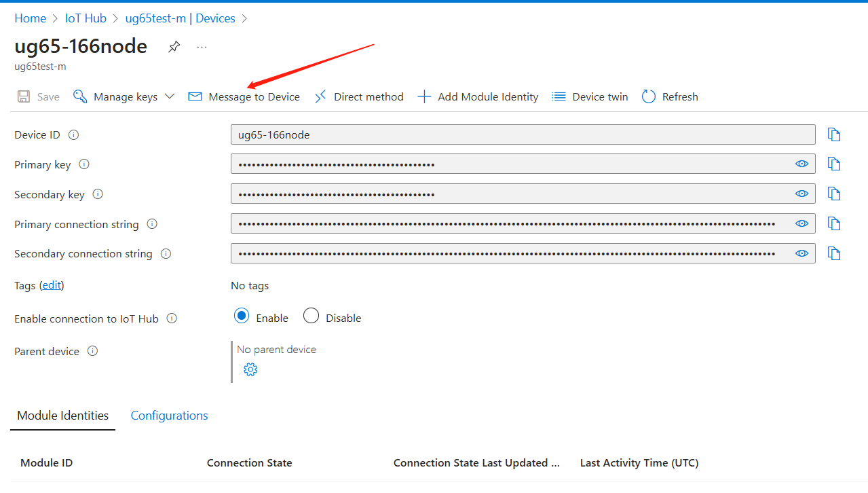Viewport: 868px width, 493px height.
Task: Sort by Connection State Last Updated column
Action: click(x=476, y=462)
